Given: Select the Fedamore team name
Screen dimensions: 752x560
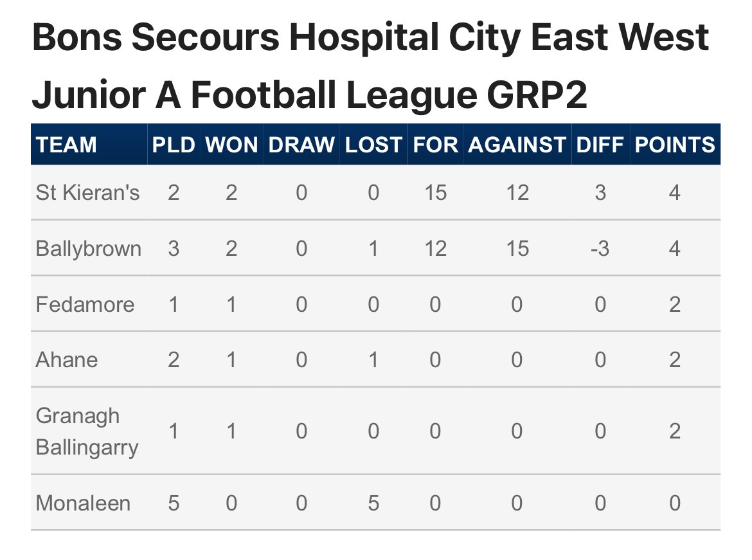Looking at the screenshot, I should tap(85, 303).
